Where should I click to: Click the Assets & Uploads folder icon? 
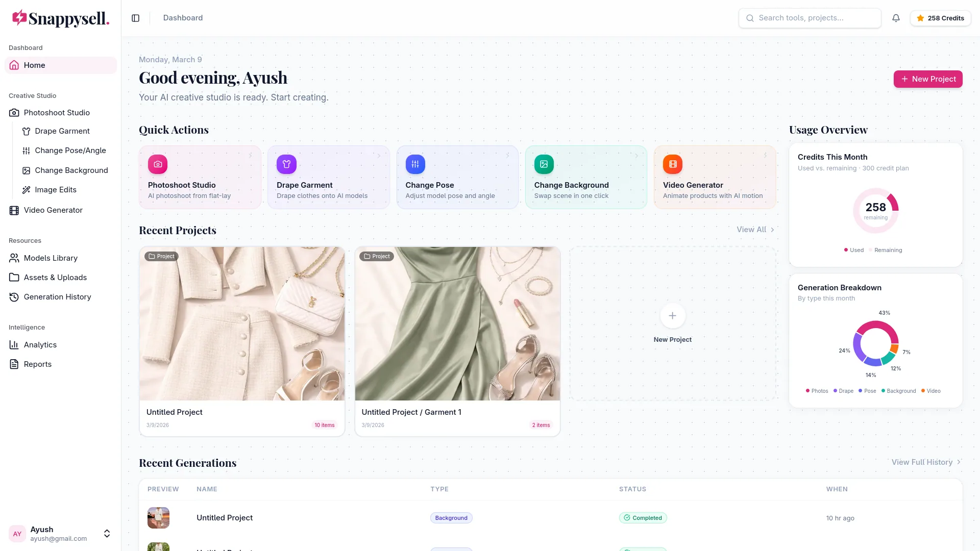(14, 278)
